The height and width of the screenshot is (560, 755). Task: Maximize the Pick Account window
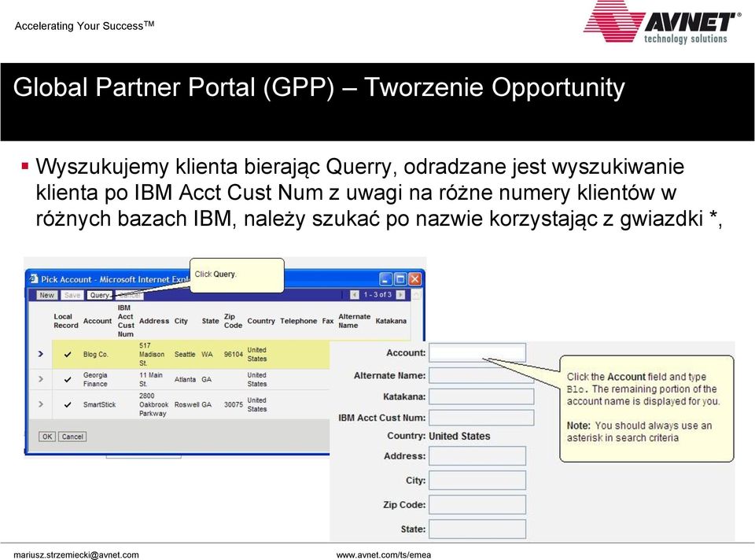click(400, 278)
